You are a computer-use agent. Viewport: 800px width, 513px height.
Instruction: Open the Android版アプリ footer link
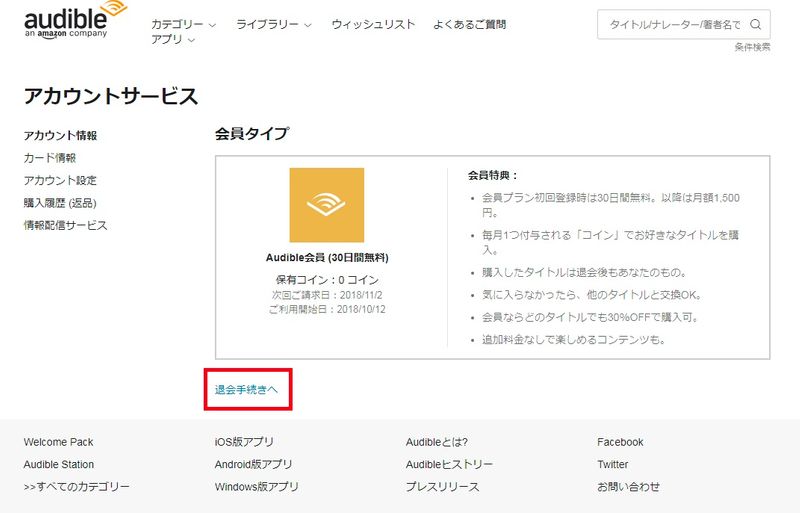[x=254, y=465]
